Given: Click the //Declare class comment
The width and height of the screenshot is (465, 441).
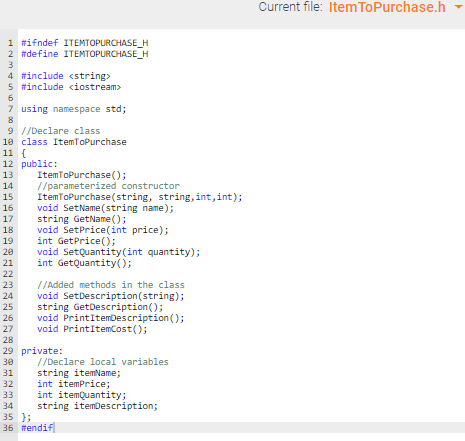Looking at the screenshot, I should 61,131.
